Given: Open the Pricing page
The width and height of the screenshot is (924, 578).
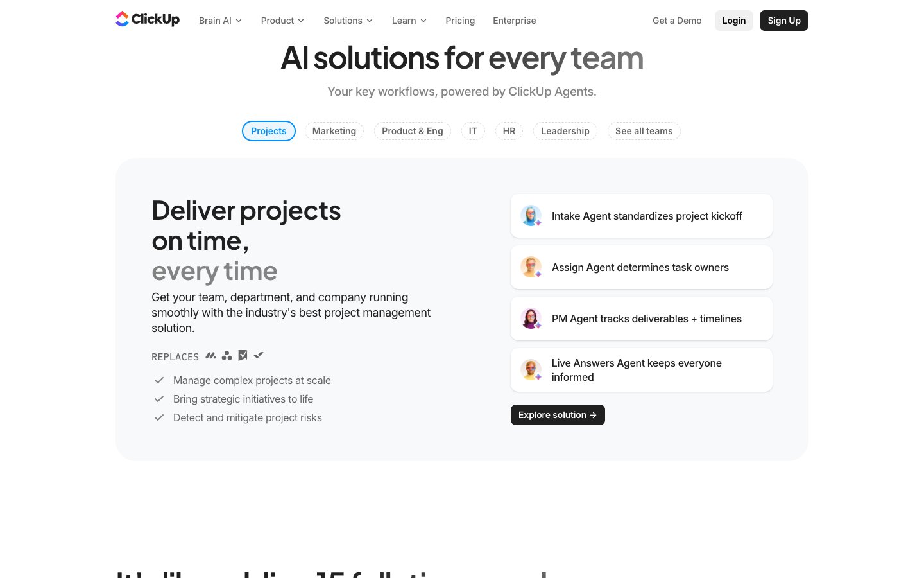Looking at the screenshot, I should tap(460, 20).
